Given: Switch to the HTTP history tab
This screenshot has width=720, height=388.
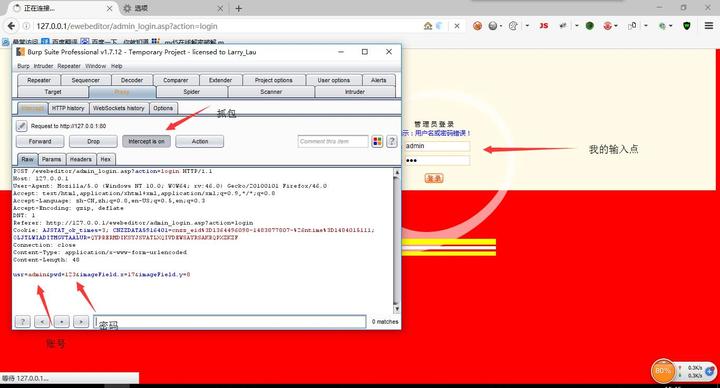Looking at the screenshot, I should click(68, 108).
